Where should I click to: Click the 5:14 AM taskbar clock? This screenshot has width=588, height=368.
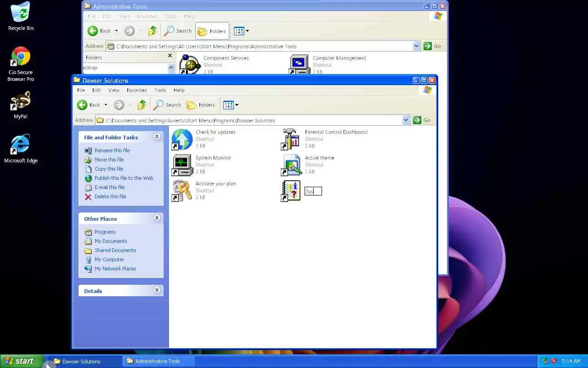571,361
